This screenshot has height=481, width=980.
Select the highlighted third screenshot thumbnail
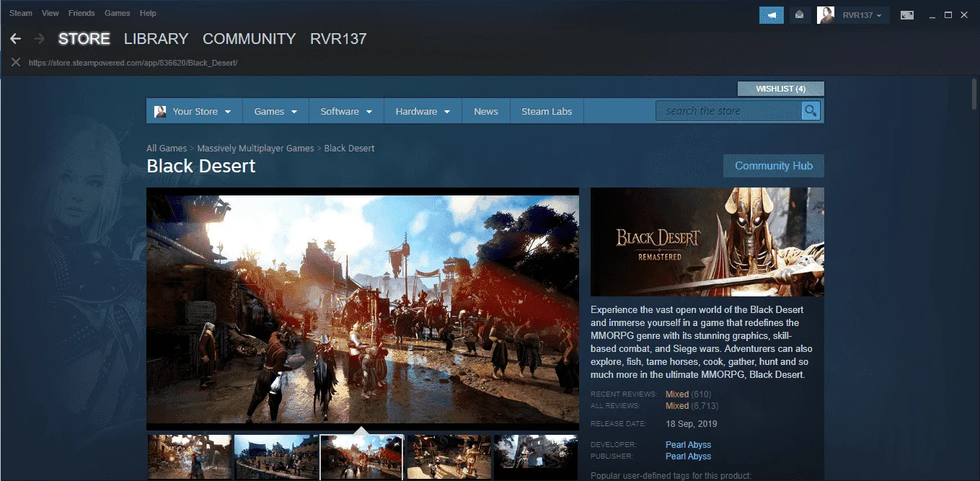[x=362, y=458]
